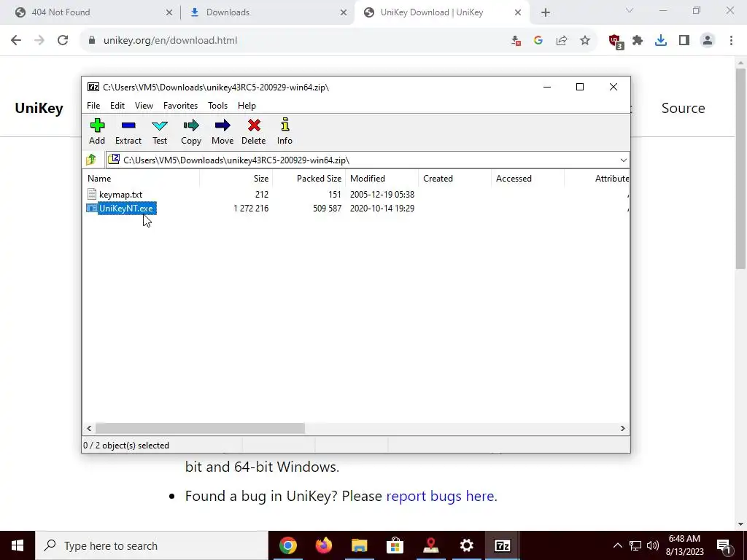
Task: Open the View menu
Action: coord(144,106)
